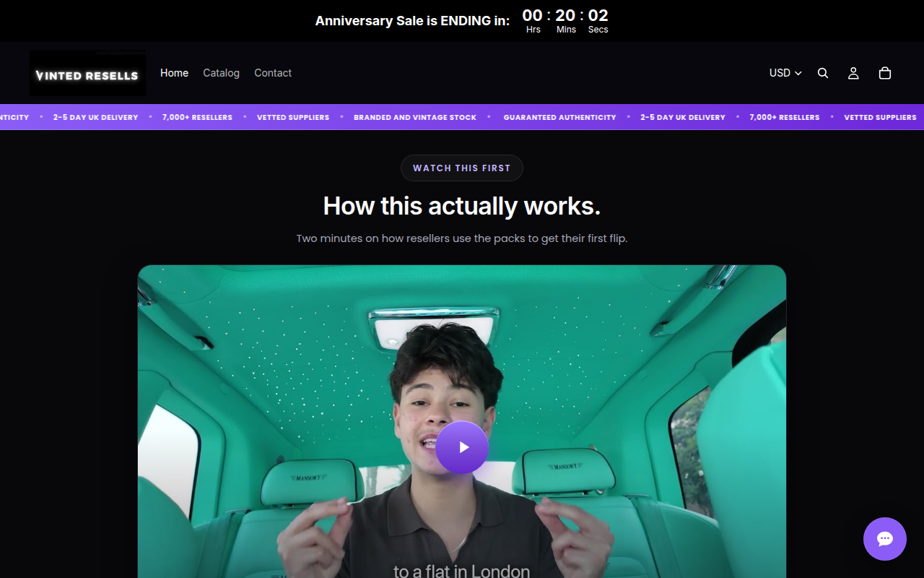Expand the USD currency selector
This screenshot has width=924, height=578.
(x=785, y=73)
